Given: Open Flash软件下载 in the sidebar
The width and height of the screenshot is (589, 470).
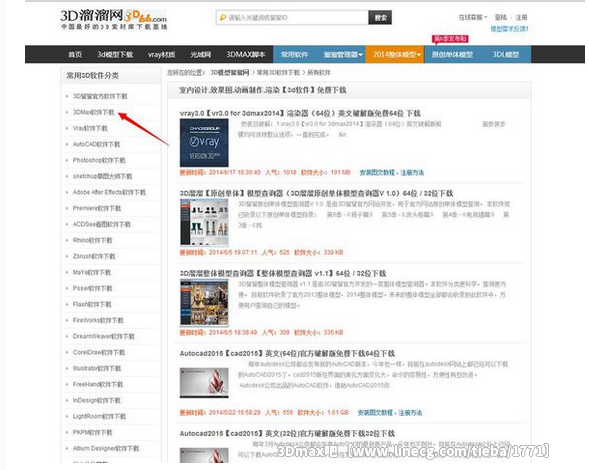Looking at the screenshot, I should [92, 304].
